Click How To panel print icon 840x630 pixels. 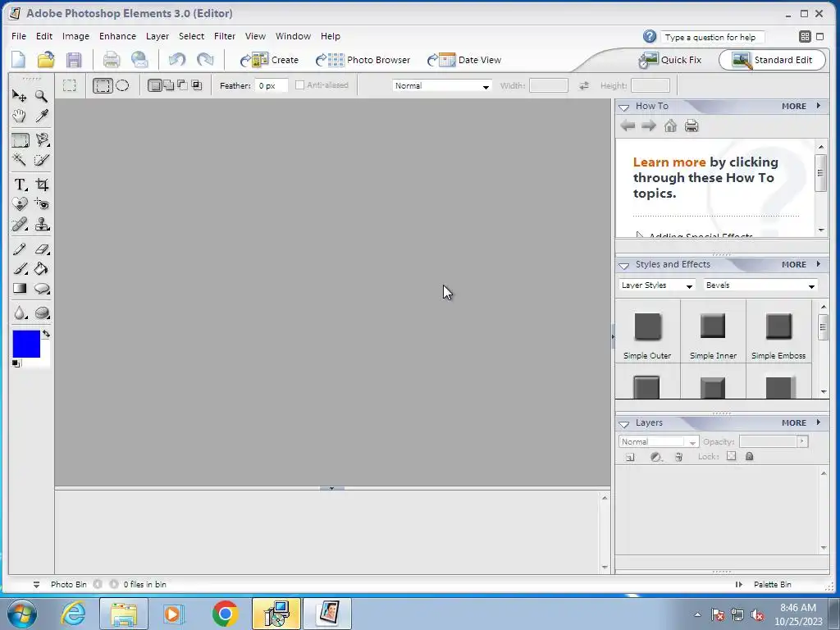tap(692, 126)
